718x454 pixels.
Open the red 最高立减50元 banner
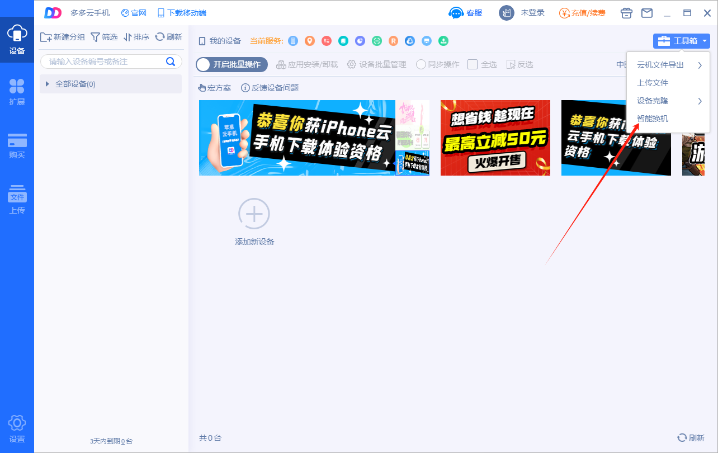coord(495,138)
